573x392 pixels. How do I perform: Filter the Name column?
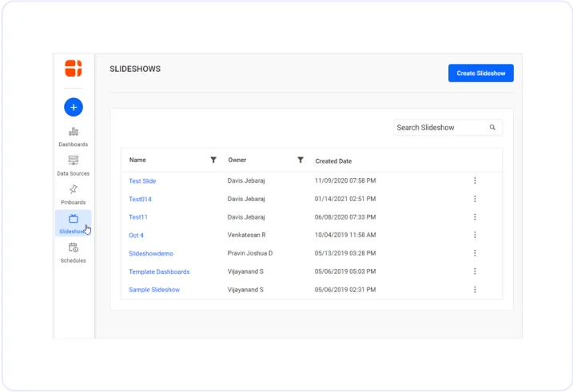coord(213,160)
